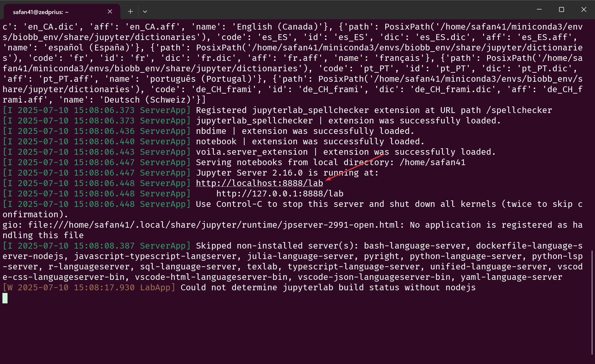Select the safan41@zedprius tab
The height and width of the screenshot is (364, 595).
(x=41, y=12)
